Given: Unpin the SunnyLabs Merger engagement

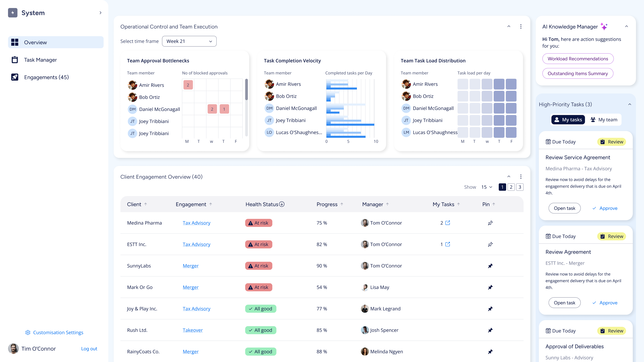Looking at the screenshot, I should click(x=490, y=266).
